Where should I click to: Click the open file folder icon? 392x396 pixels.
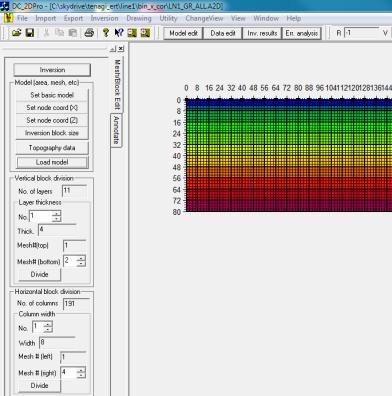pyautogui.click(x=16, y=33)
